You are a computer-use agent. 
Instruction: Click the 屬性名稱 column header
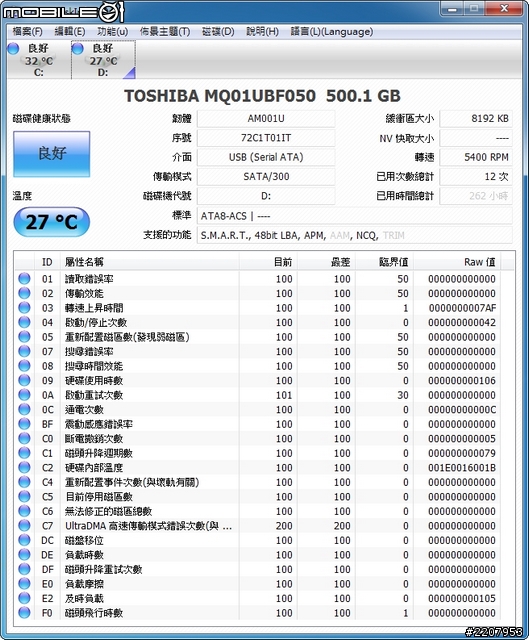[x=150, y=262]
